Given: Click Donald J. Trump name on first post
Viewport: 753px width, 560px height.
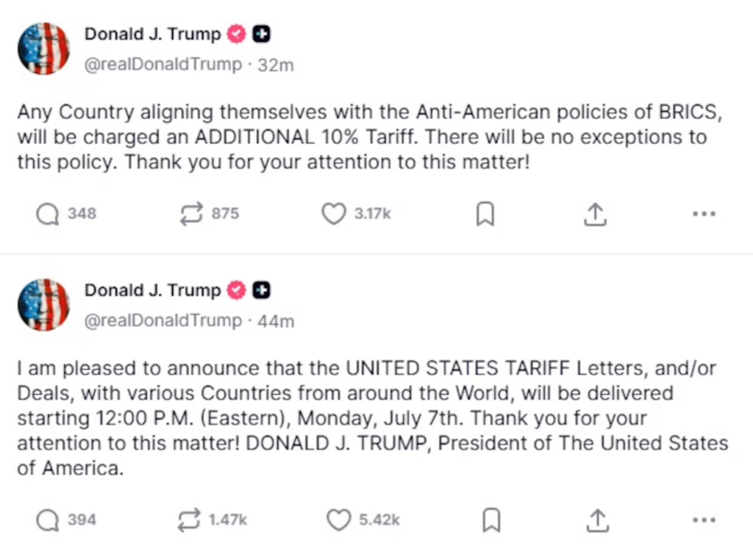Looking at the screenshot, I should pyautogui.click(x=152, y=34).
